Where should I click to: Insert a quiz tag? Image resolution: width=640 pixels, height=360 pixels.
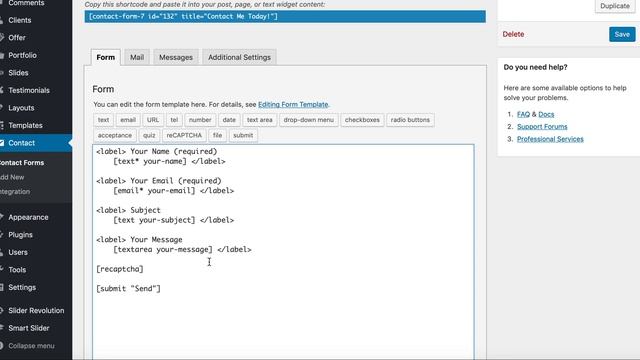149,136
